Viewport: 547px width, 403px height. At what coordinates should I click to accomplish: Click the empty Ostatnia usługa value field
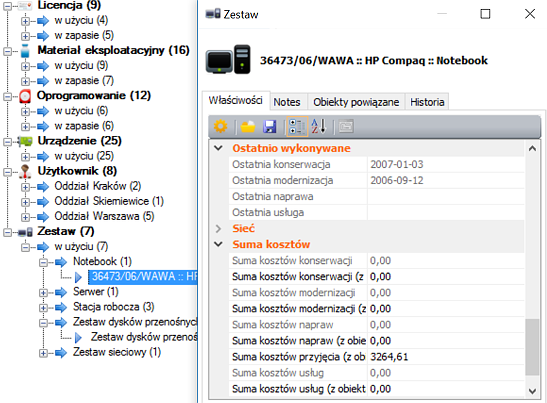coord(445,212)
